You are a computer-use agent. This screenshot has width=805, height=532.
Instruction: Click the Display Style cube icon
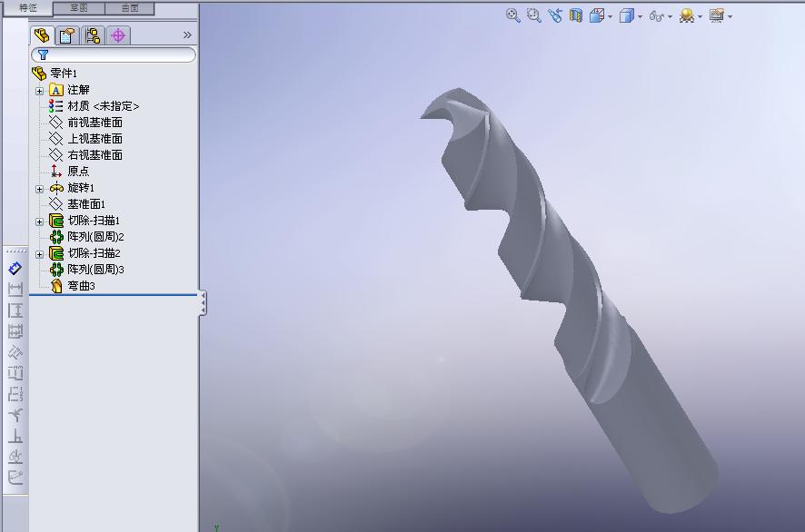tap(626, 15)
